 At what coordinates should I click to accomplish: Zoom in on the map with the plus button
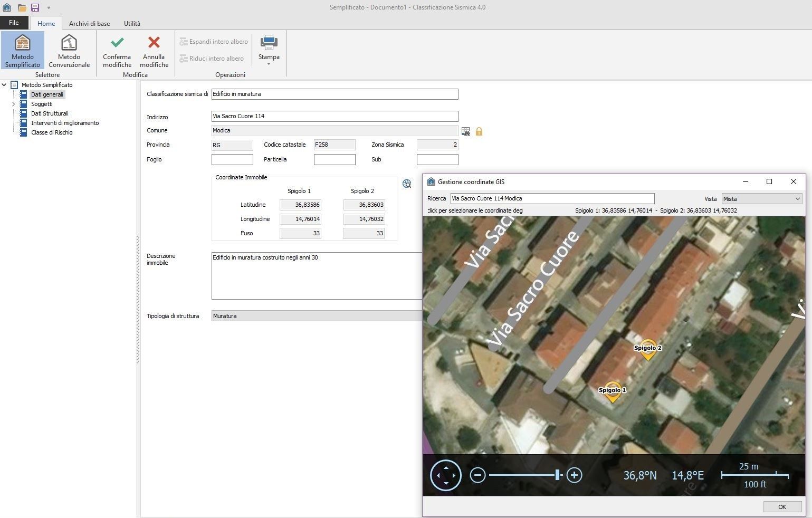click(574, 475)
